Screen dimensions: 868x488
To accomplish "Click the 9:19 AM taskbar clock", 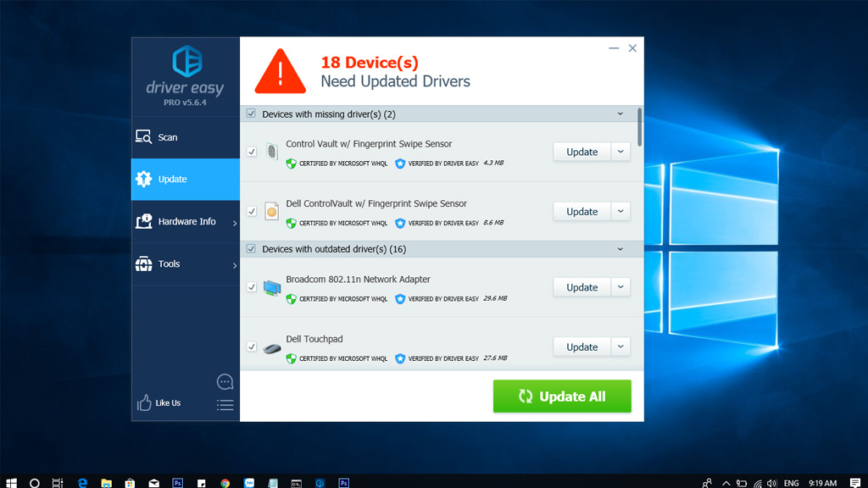I will (x=822, y=483).
